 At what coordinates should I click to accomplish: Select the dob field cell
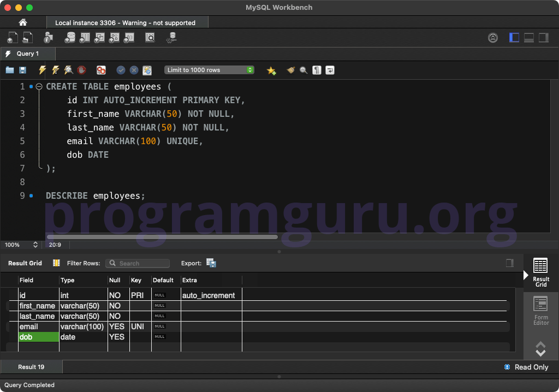tap(39, 337)
